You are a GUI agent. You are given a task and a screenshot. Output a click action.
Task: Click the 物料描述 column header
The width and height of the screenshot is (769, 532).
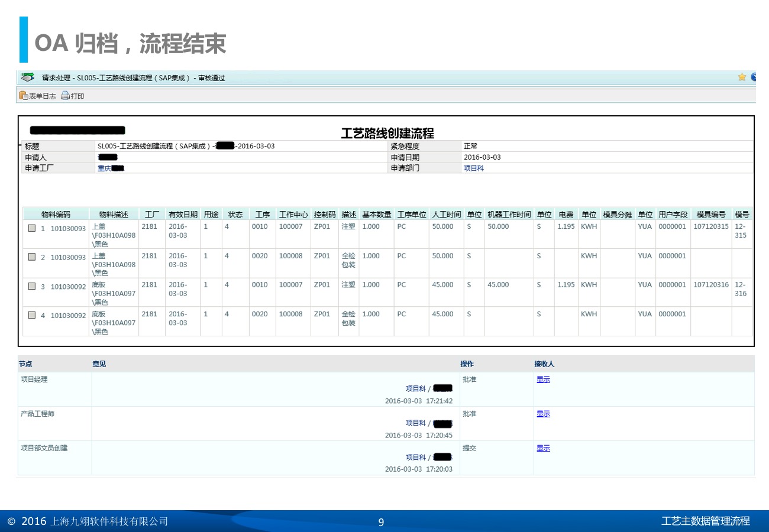[x=114, y=215]
